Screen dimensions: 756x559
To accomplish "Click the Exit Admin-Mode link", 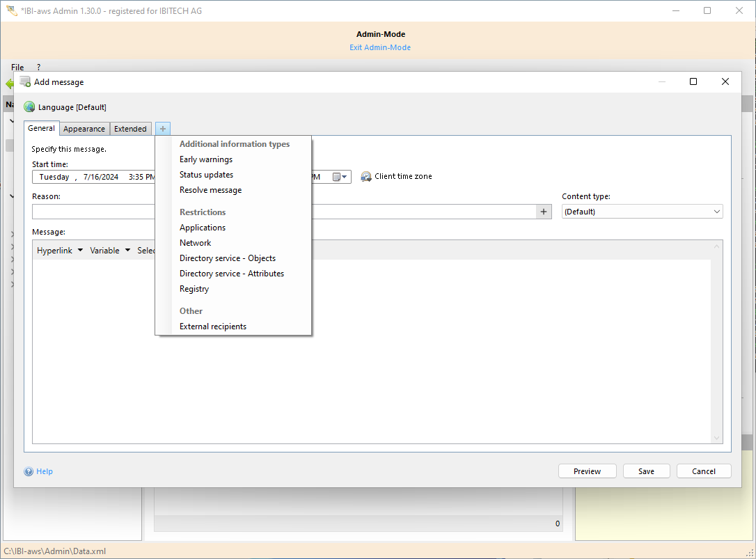I will [x=380, y=47].
